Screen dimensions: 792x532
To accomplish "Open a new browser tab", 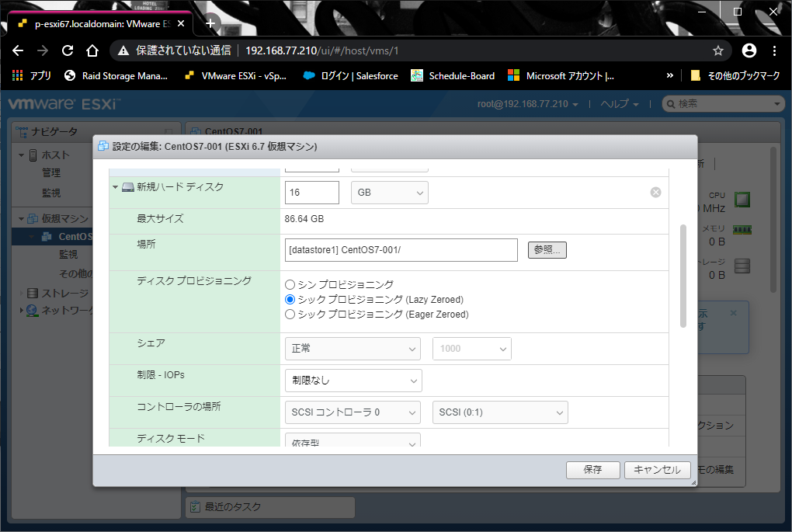I will click(x=210, y=23).
